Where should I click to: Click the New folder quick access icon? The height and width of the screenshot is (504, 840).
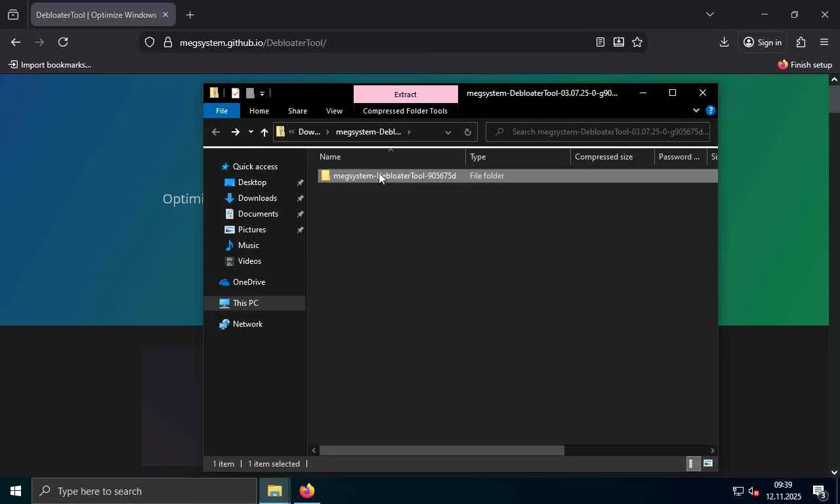(249, 93)
